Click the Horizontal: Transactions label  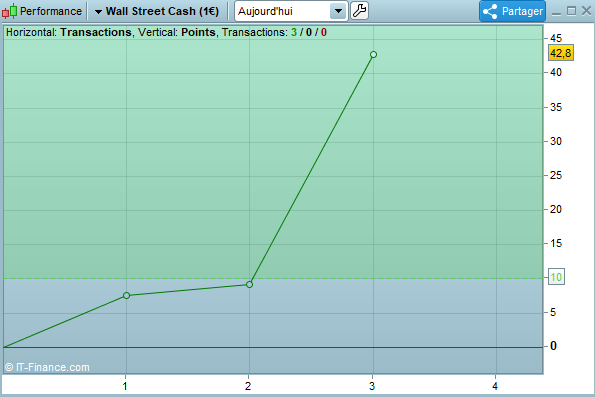[x=69, y=32]
